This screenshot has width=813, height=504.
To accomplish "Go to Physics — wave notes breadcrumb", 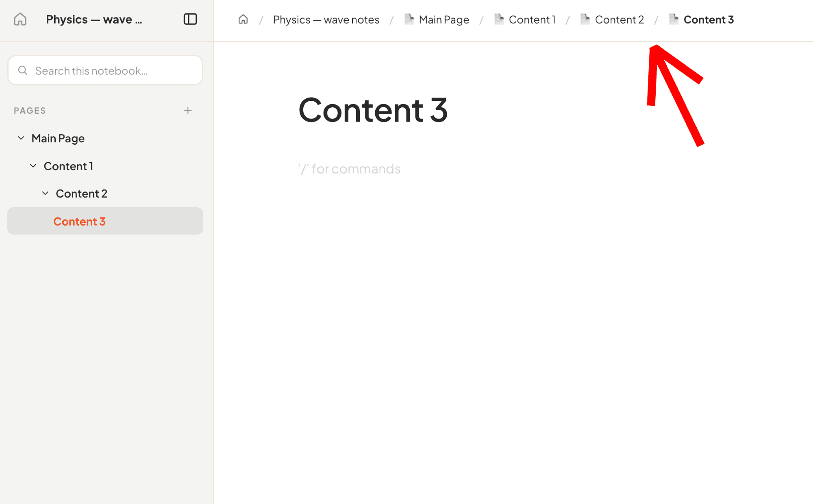I will 326,20.
